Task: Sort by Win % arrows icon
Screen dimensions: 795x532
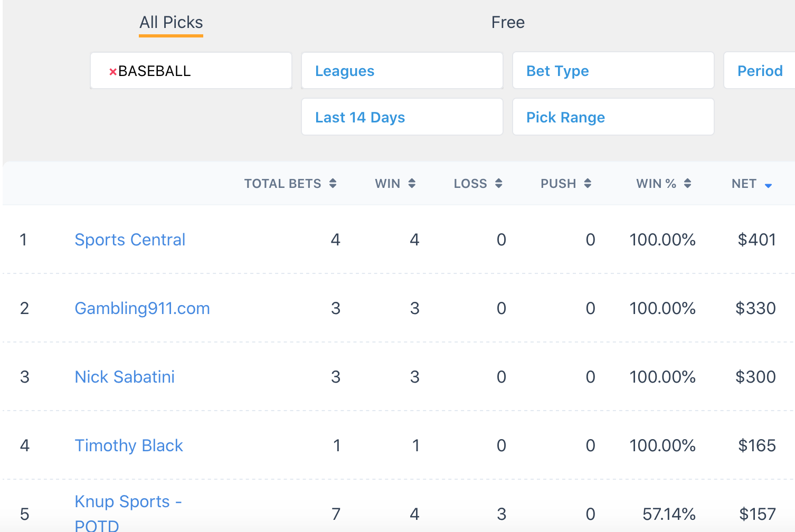Action: coord(687,184)
